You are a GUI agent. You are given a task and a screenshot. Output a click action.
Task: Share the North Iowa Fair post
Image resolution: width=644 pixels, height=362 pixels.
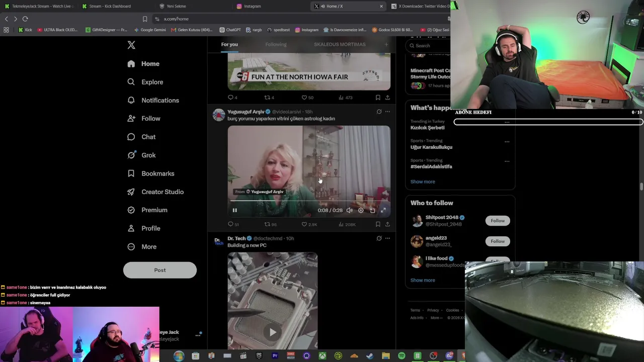387,98
